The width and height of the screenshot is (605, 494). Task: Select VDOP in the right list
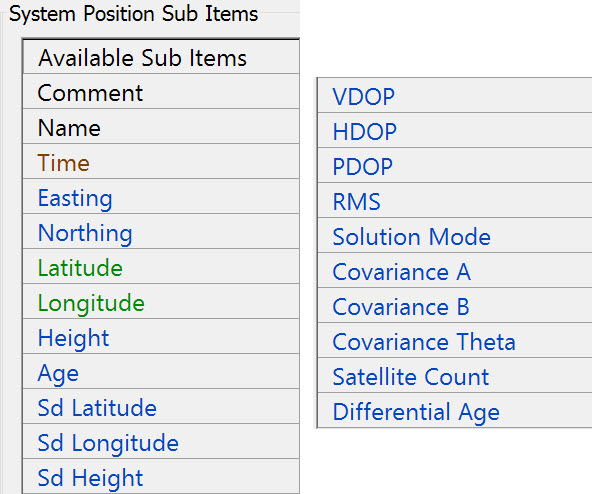[364, 97]
